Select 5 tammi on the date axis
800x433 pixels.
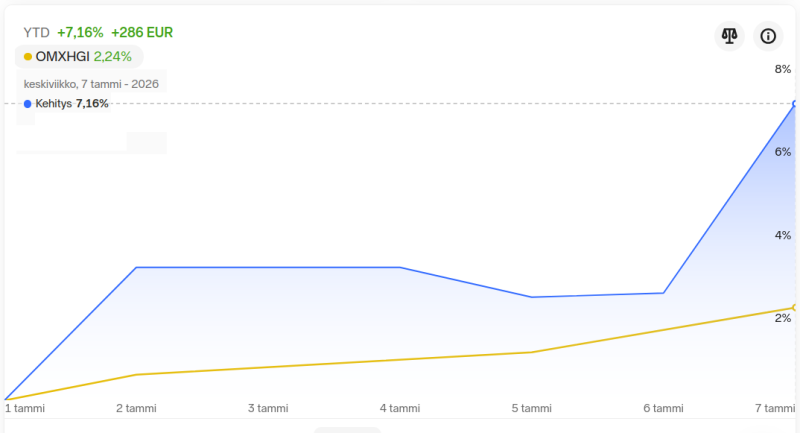coord(532,408)
